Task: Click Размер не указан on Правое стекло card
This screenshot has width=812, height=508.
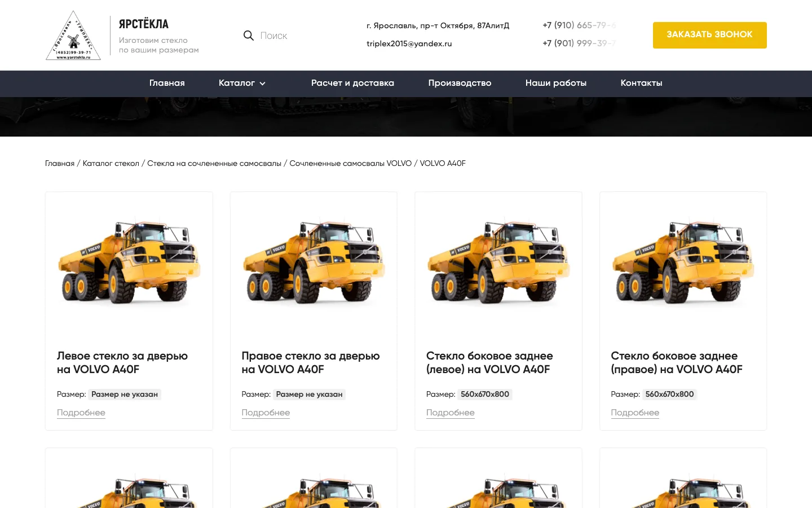Action: click(309, 394)
